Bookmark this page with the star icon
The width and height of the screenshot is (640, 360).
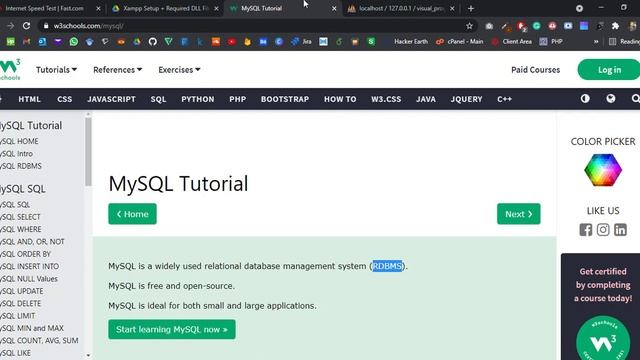[x=469, y=26]
